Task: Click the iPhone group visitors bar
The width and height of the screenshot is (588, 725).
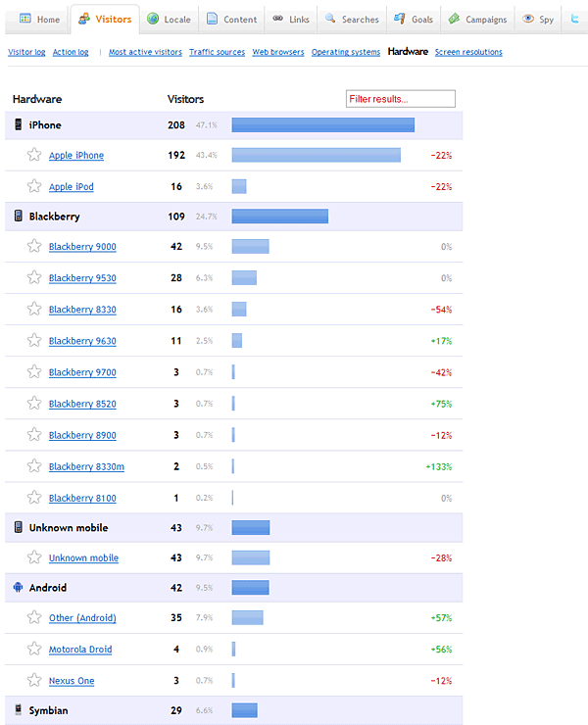Action: click(323, 124)
